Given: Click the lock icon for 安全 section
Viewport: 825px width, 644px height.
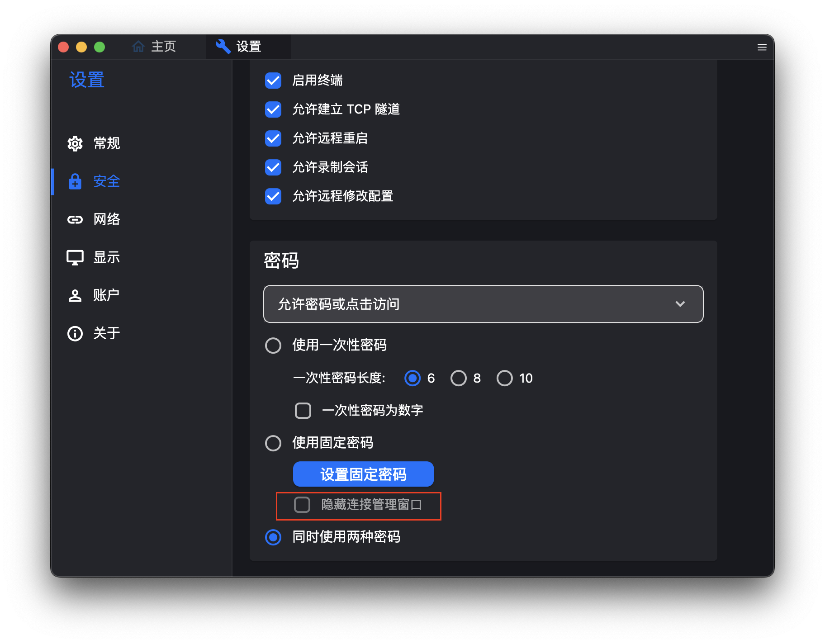Looking at the screenshot, I should (75, 181).
